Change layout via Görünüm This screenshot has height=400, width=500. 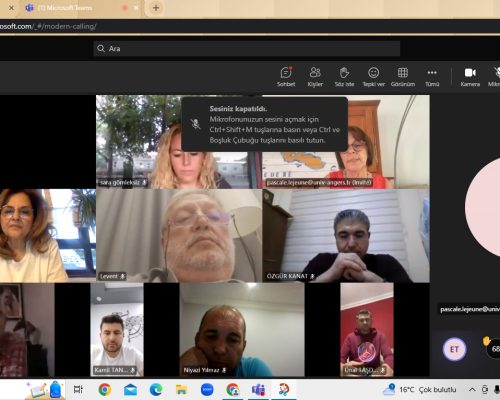403,77
